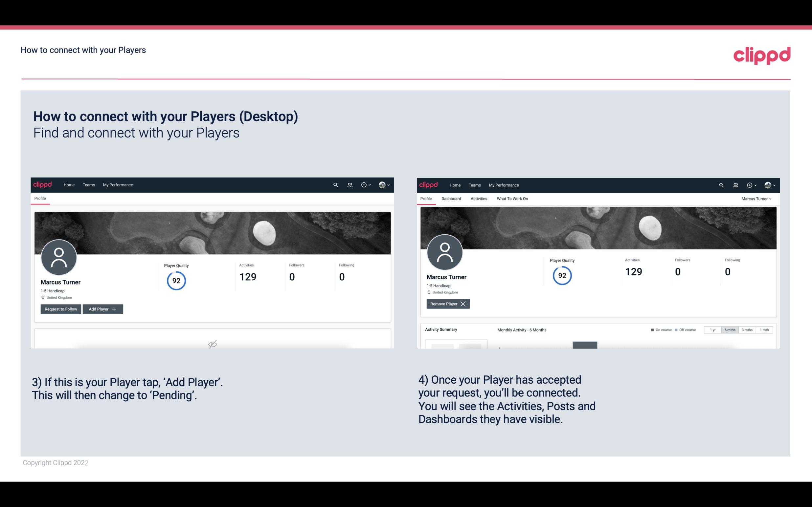The height and width of the screenshot is (507, 812).
Task: Select the 'What To On' tab
Action: 512,199
